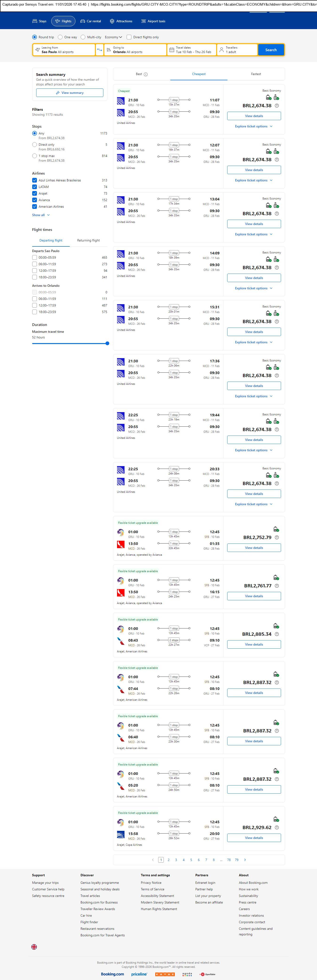
Task: Click the UK flag language icon
Action: 34,946
